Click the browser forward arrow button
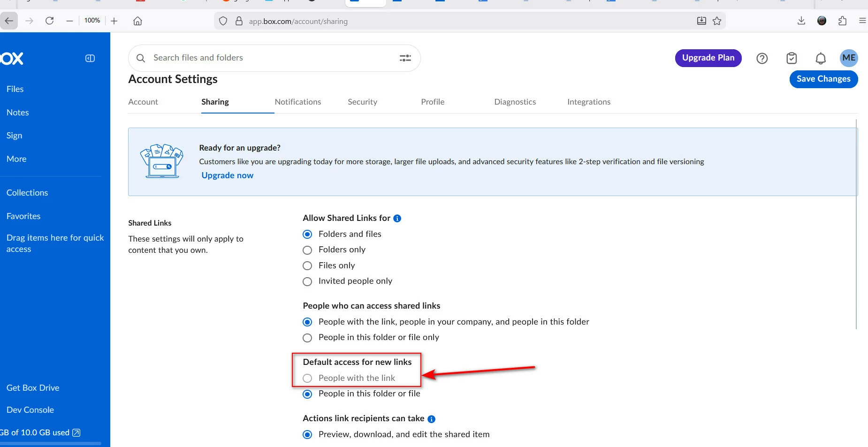The width and height of the screenshot is (868, 447). (29, 21)
